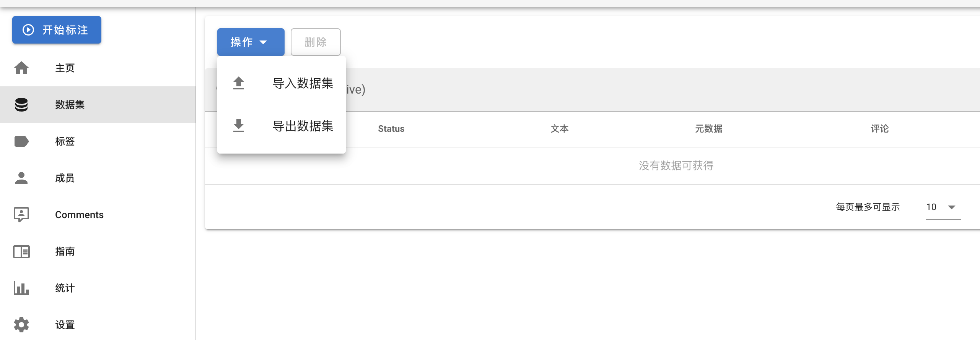Click the 删除 delete button
Screen dimensions: 980x340
click(316, 42)
